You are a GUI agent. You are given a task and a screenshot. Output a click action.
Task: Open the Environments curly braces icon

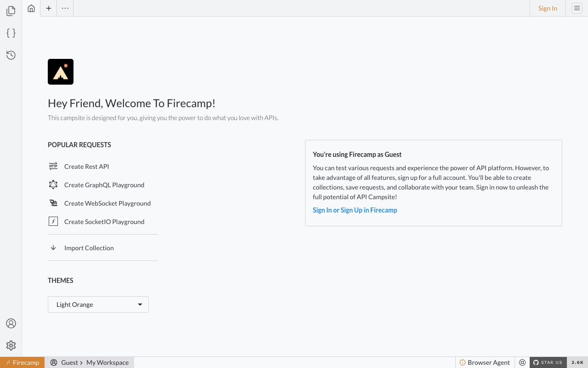click(11, 33)
